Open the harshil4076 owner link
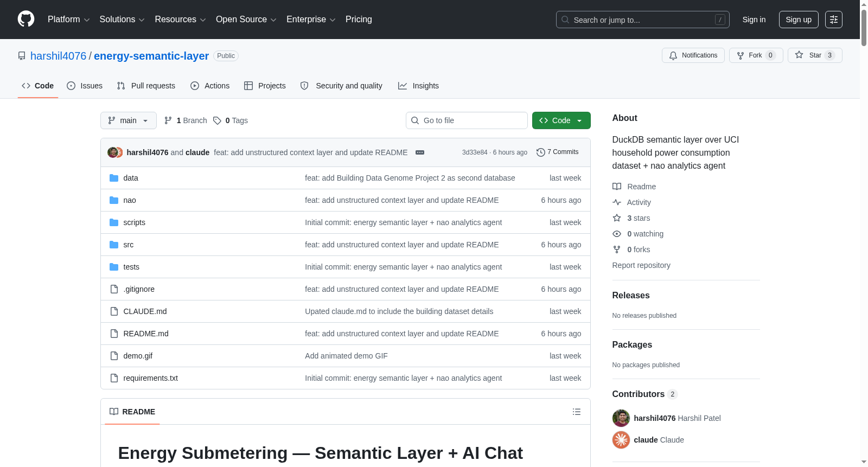This screenshot has width=868, height=467. 58,56
